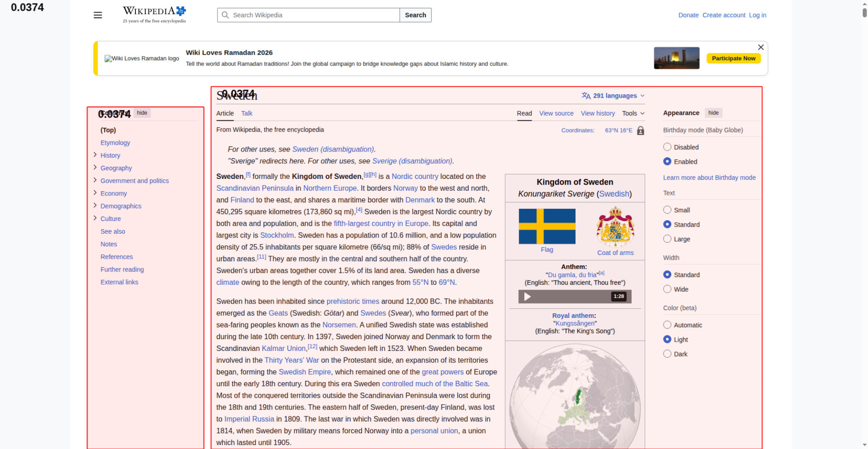Screen dimensions: 868x449
Task: Click the Wikipedia logo
Action: point(154,15)
